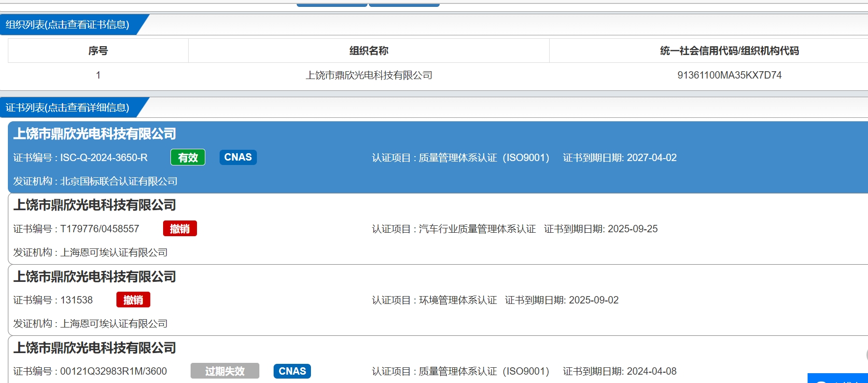Click the CNAS badge on the 过期失效 certificate
Image resolution: width=868 pixels, height=383 pixels.
pos(292,371)
